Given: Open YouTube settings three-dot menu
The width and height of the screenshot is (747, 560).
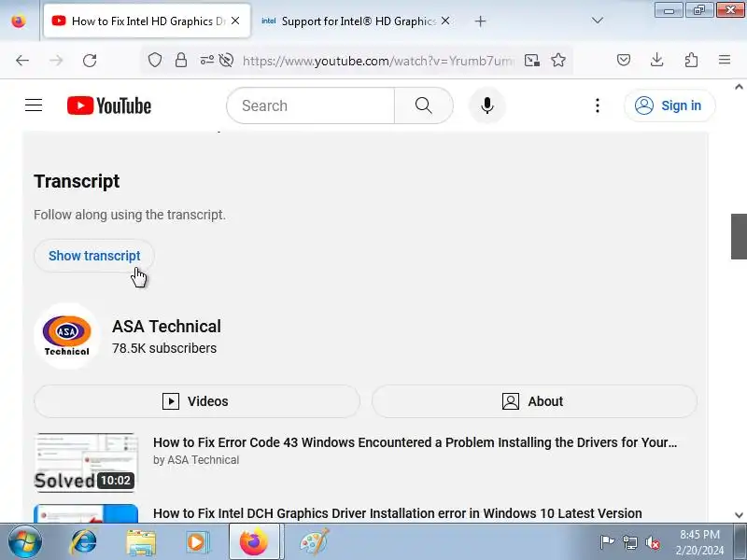Looking at the screenshot, I should pyautogui.click(x=598, y=105).
